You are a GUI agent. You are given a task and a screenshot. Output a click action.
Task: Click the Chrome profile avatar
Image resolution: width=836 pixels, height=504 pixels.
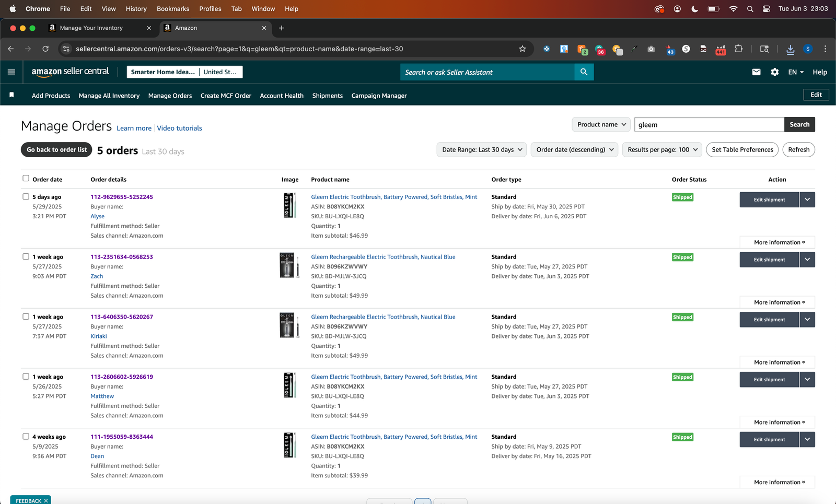click(808, 49)
